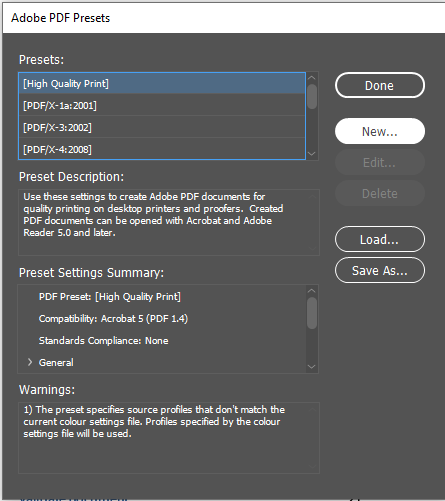Select the [High Quality Print] preset

[x=162, y=84]
